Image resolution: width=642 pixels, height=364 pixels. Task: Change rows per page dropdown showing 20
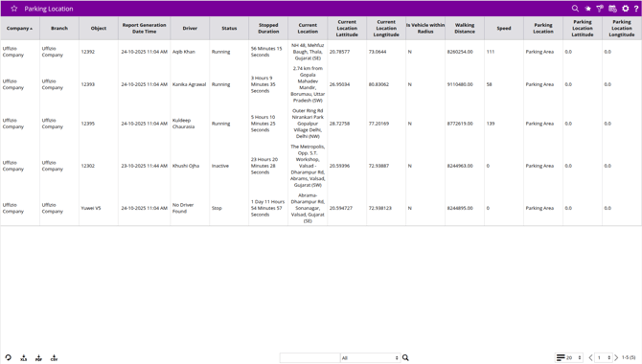pos(569,358)
